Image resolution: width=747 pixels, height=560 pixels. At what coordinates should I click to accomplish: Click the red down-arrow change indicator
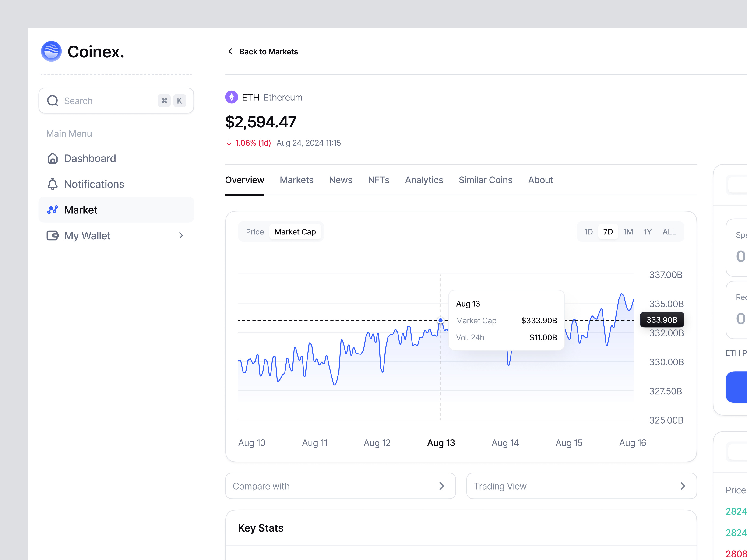(229, 143)
